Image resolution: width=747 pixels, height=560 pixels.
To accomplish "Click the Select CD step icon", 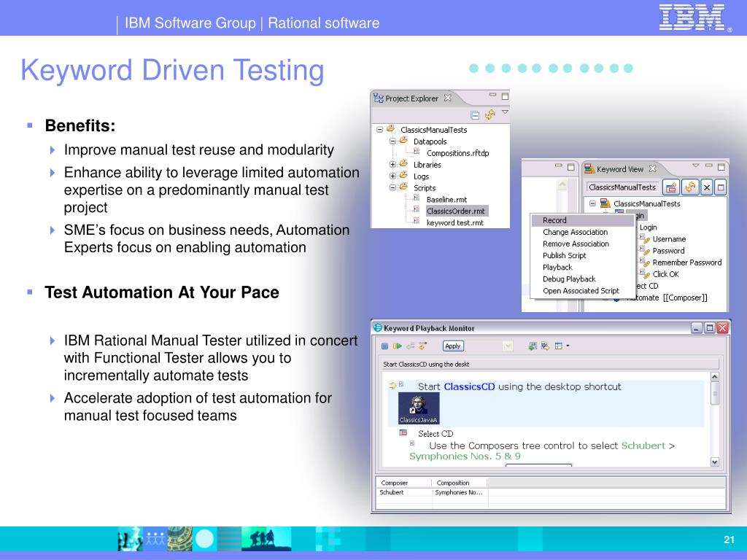I will click(403, 433).
